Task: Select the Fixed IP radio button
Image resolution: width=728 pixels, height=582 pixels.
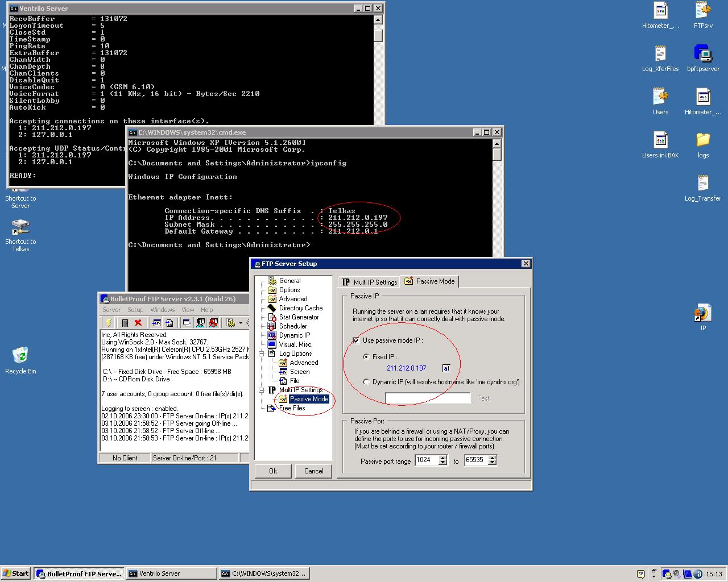Action: pyautogui.click(x=366, y=357)
